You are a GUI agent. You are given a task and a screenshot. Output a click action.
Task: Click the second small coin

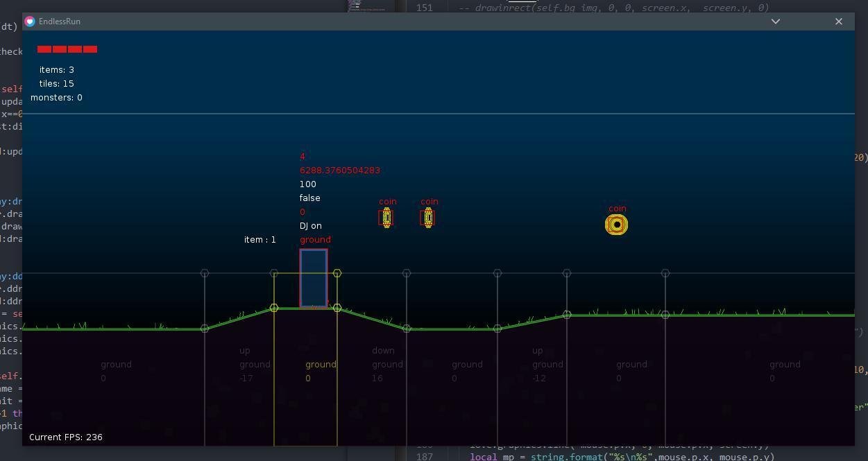coord(428,218)
